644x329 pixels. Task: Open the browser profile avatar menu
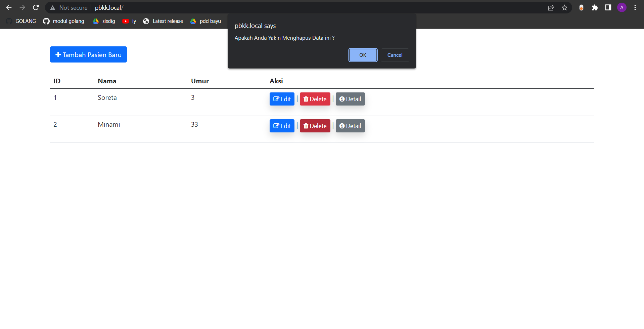pyautogui.click(x=622, y=7)
